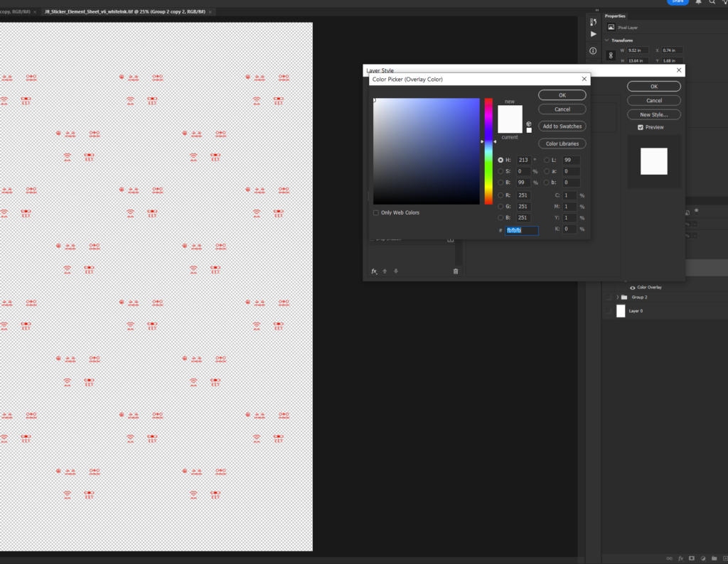The image size is (728, 564).
Task: Expand the Group 2 layer group
Action: [617, 297]
